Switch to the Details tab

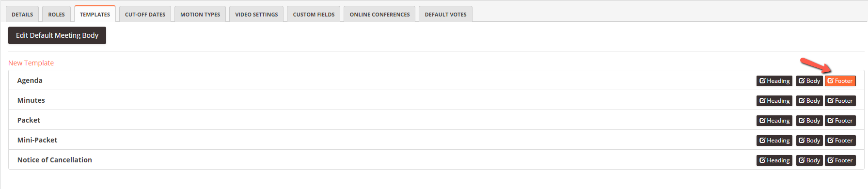click(22, 14)
